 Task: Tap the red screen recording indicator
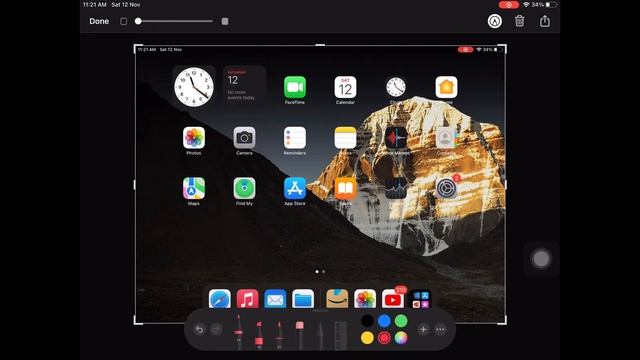(509, 5)
